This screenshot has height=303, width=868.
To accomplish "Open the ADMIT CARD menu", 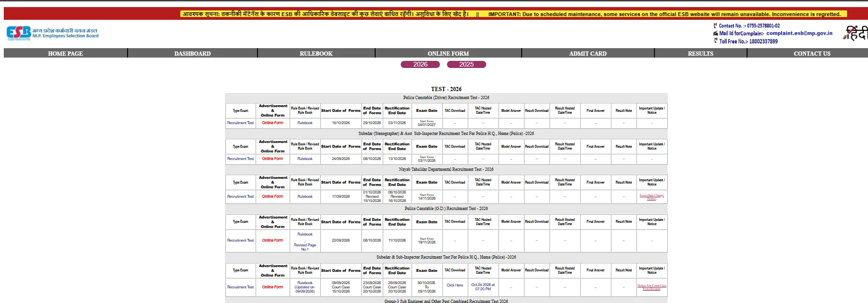I will pyautogui.click(x=588, y=53).
